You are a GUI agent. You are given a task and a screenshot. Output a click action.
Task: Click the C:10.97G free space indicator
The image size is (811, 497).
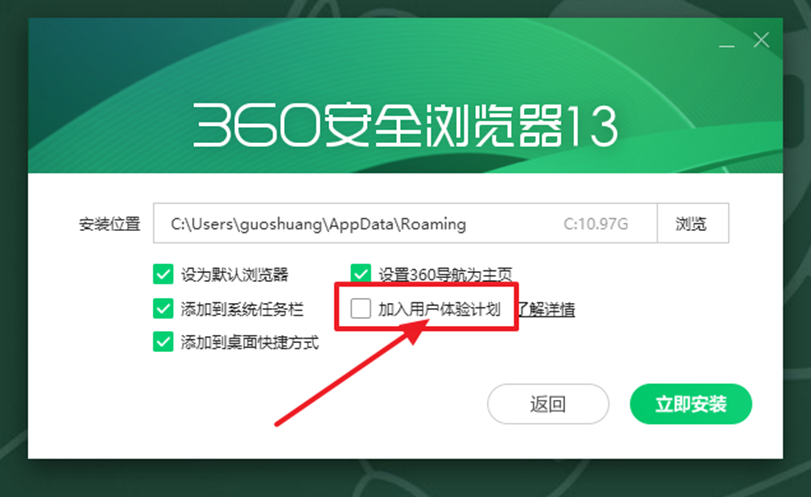pyautogui.click(x=595, y=224)
